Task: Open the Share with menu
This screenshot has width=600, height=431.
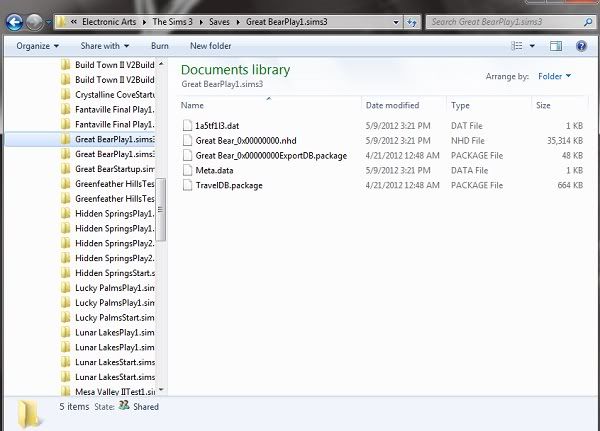Action: tap(104, 46)
